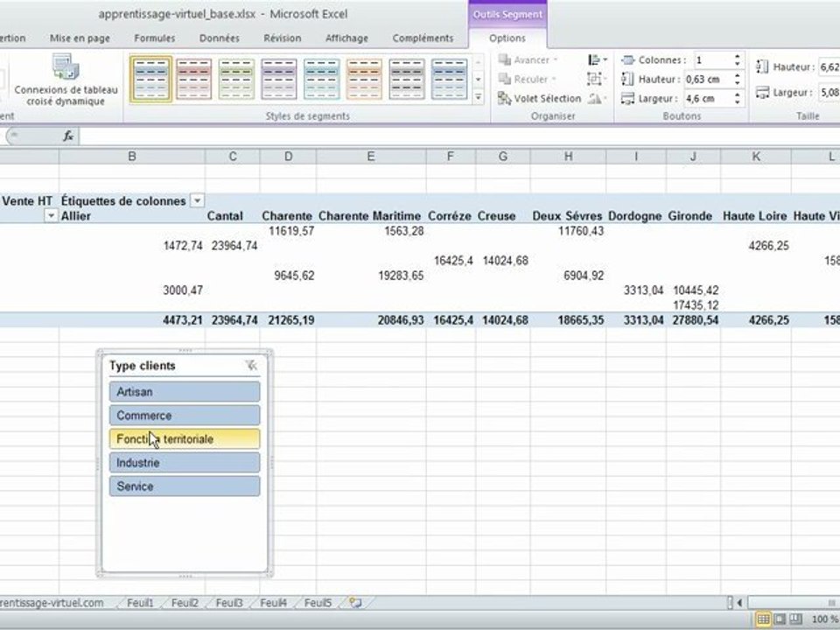840x630 pixels.
Task: Select the Artisan slicer button
Action: (185, 392)
